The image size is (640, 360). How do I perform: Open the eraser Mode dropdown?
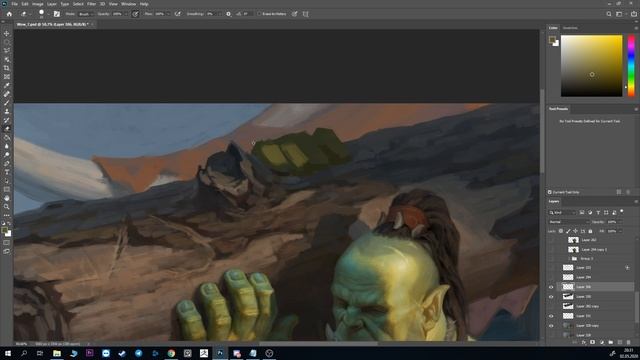86,14
